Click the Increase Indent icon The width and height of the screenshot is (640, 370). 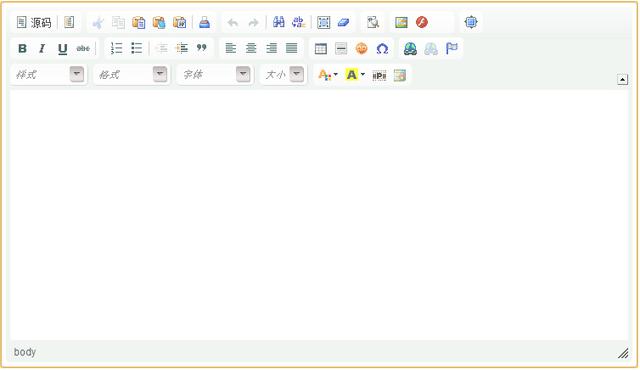coord(181,49)
